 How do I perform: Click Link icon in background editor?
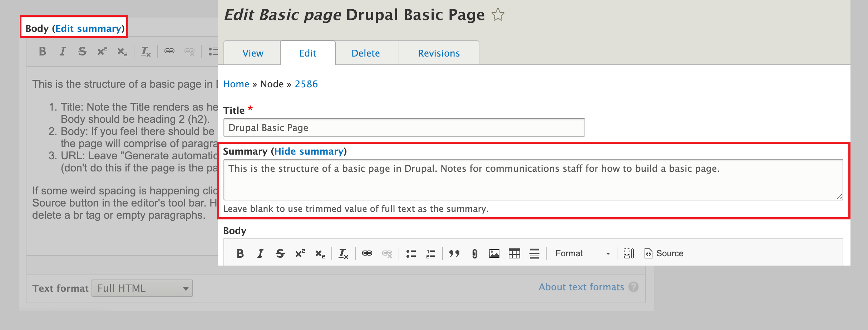169,51
